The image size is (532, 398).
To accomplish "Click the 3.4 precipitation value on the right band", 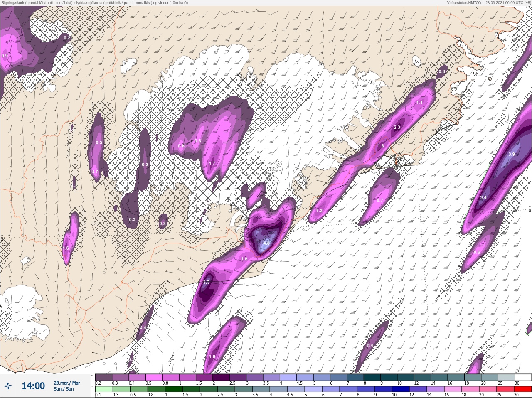I will [483, 197].
